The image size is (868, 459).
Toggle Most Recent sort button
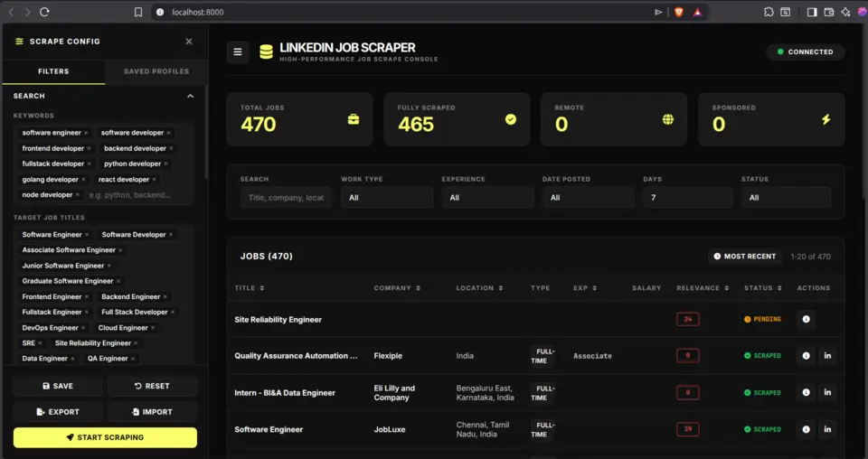coord(744,257)
